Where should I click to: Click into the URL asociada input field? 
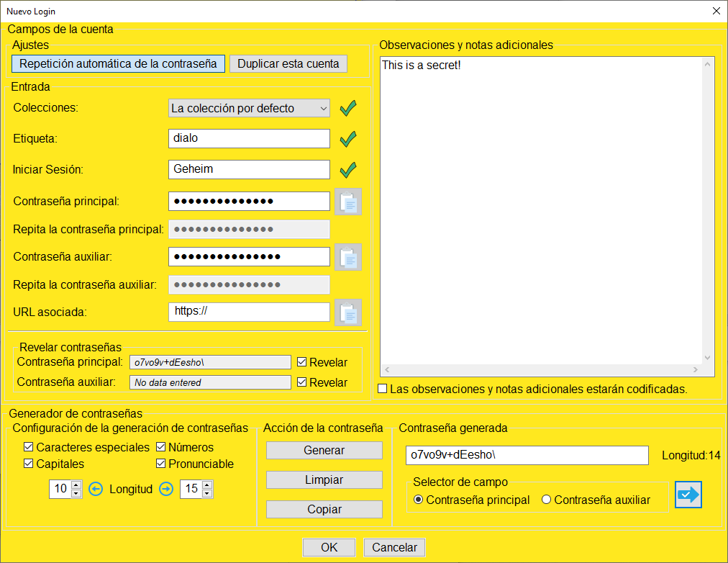click(x=249, y=312)
